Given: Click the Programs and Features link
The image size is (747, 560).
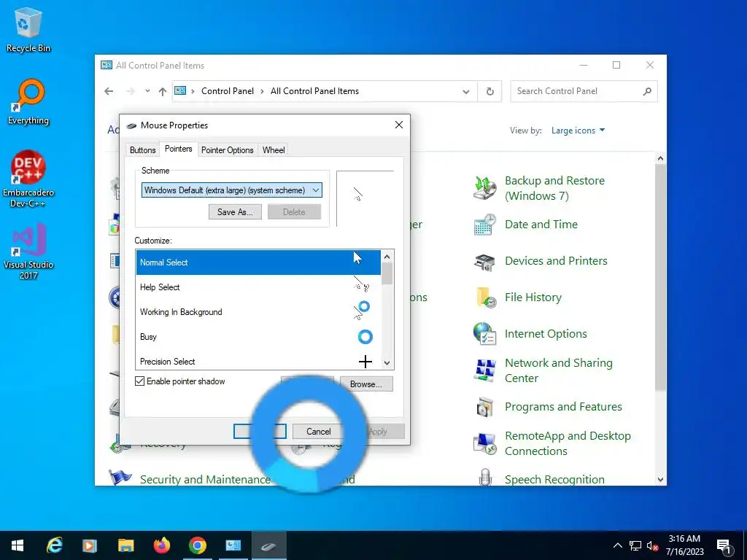Looking at the screenshot, I should tap(563, 407).
